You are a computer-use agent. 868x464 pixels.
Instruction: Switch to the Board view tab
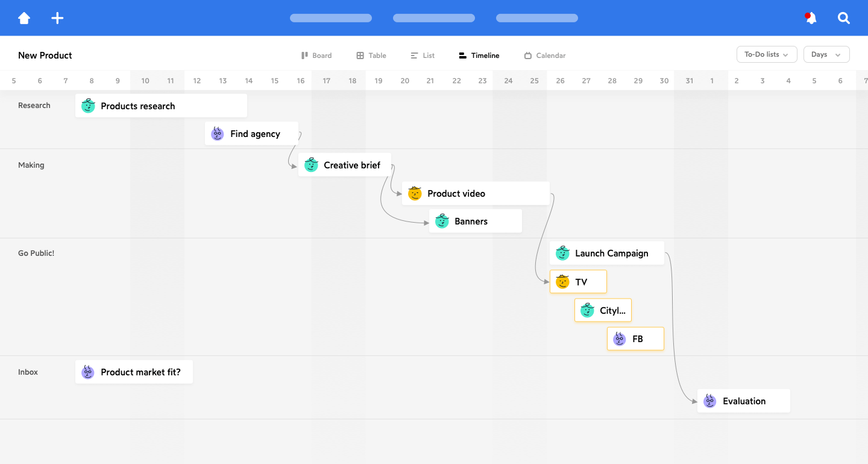point(316,56)
